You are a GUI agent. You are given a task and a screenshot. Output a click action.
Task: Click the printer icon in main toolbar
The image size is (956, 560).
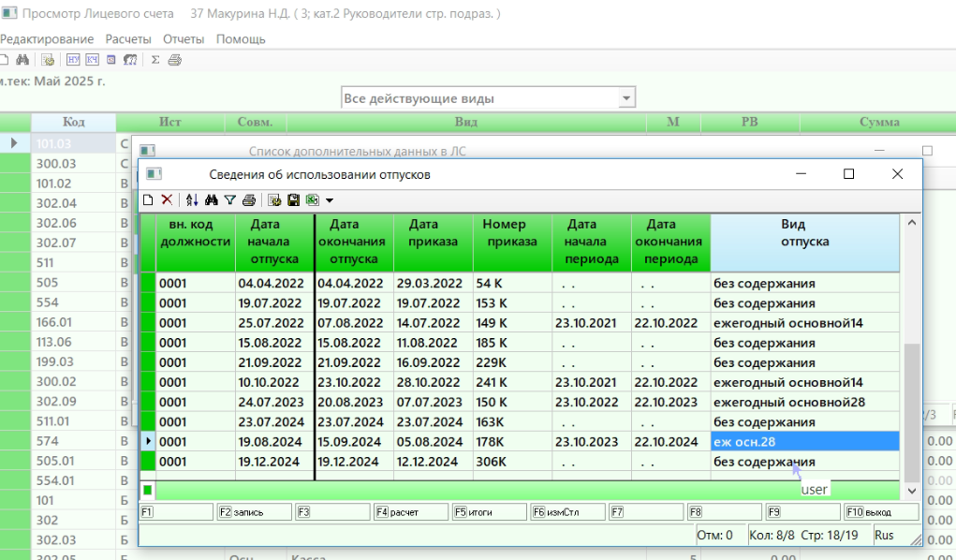point(175,60)
